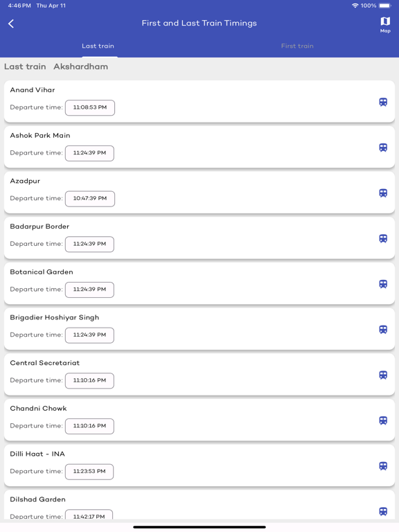Go back using the arrow icon
Screen dimensions: 399x532
(x=11, y=24)
